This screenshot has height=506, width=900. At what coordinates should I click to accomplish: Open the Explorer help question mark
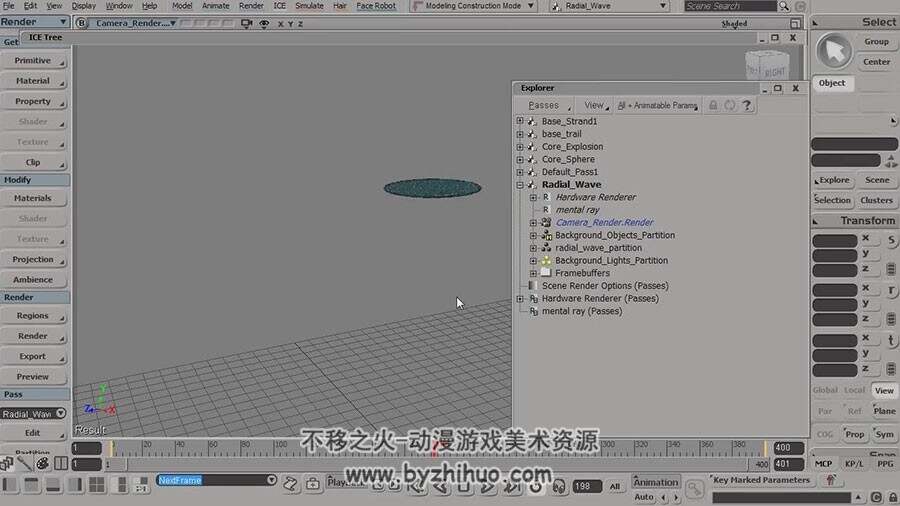pos(746,106)
